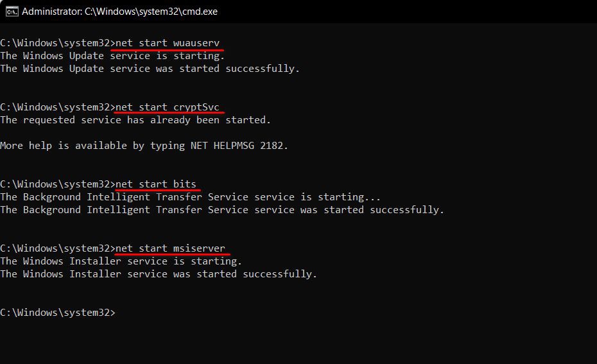Click 'Background Intelligent Transfer Service service is starting' line
This screenshot has width=597, height=364.
click(190, 197)
